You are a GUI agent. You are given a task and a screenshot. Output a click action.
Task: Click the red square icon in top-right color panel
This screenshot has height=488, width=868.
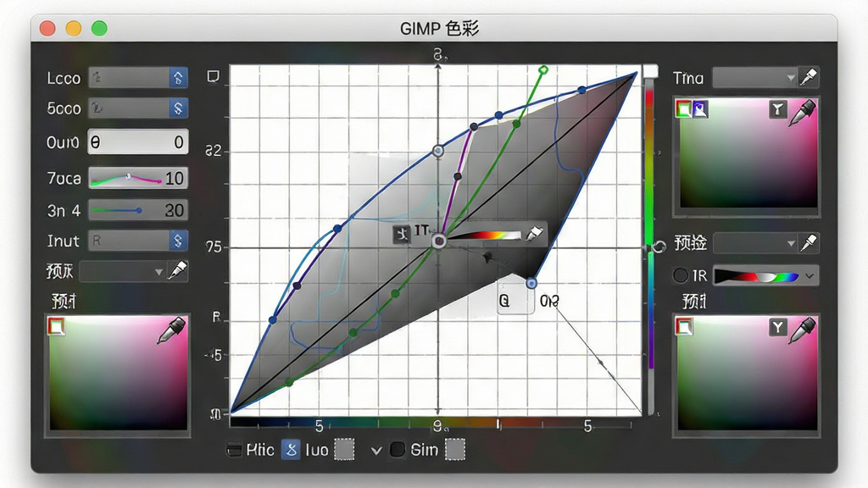(684, 109)
